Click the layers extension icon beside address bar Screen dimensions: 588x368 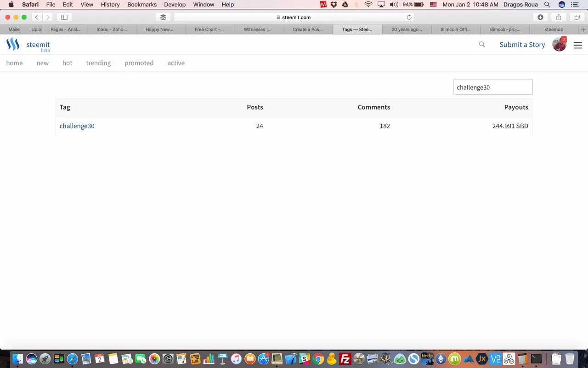pos(163,17)
